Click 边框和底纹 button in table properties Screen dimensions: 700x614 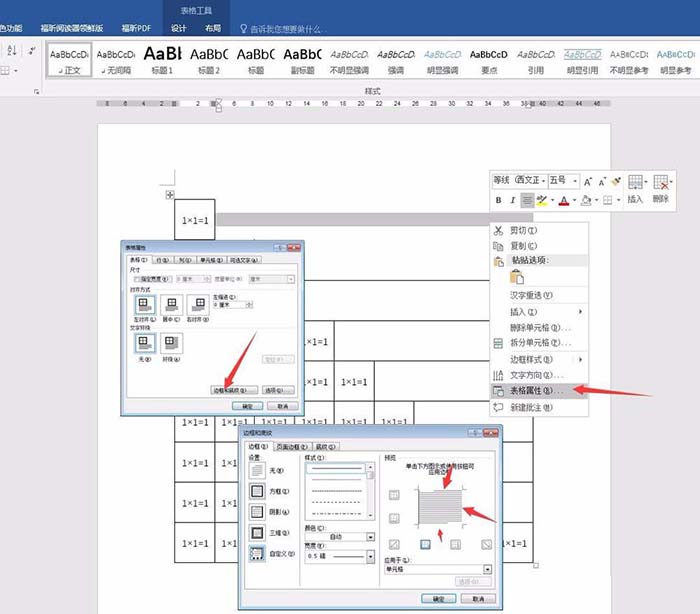(x=234, y=389)
